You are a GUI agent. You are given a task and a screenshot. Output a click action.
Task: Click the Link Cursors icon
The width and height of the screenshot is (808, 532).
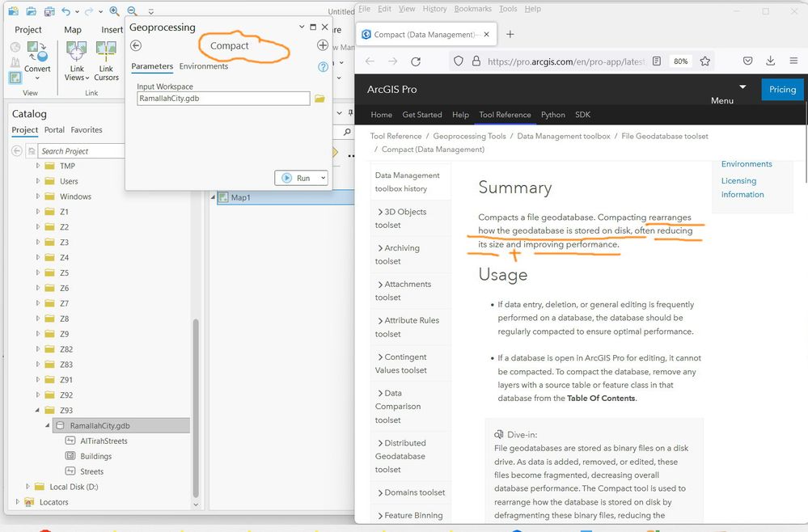(106, 52)
